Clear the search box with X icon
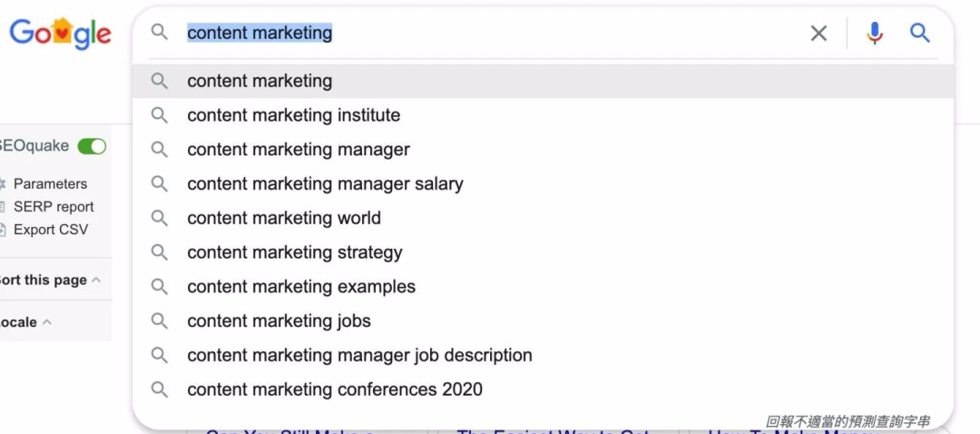Viewport: 980px width, 434px height. pyautogui.click(x=818, y=34)
